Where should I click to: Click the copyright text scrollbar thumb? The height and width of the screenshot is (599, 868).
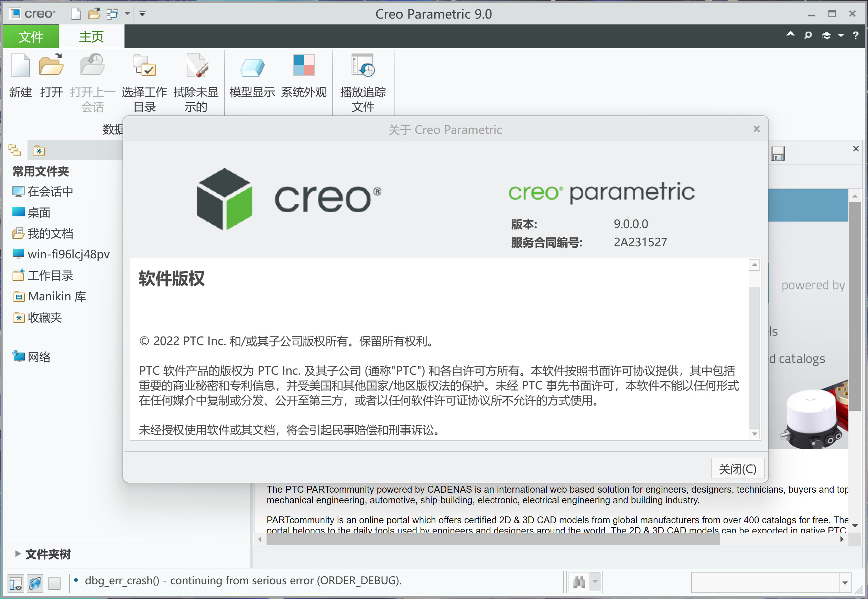(x=755, y=279)
